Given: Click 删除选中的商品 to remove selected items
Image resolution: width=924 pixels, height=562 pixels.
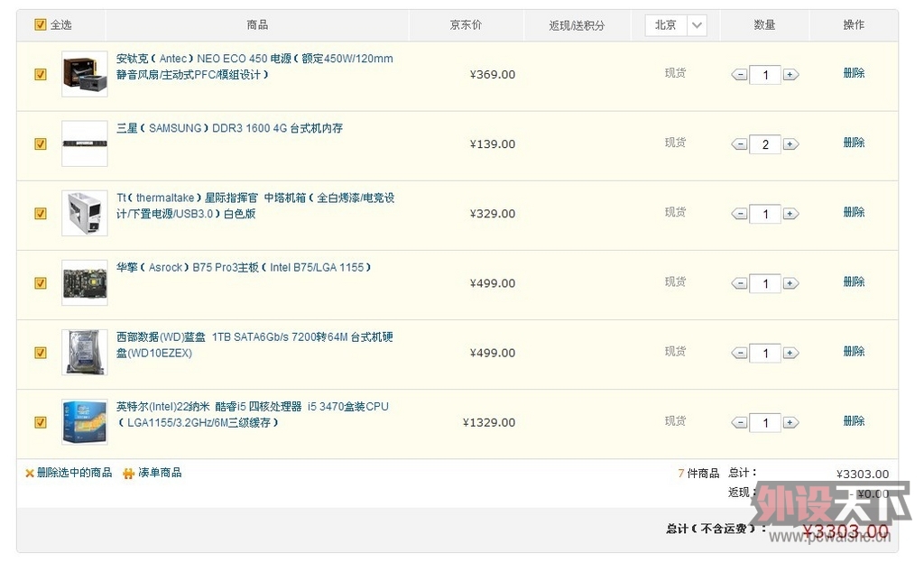Looking at the screenshot, I should pos(74,473).
